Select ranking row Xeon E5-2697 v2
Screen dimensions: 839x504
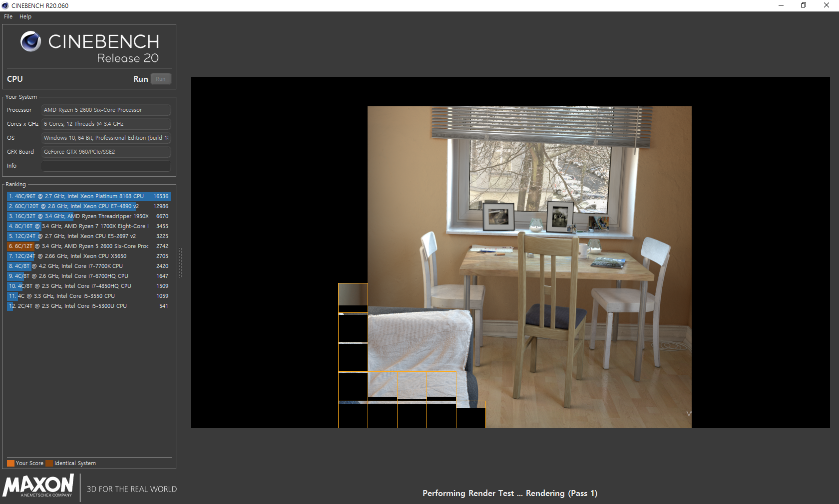88,236
